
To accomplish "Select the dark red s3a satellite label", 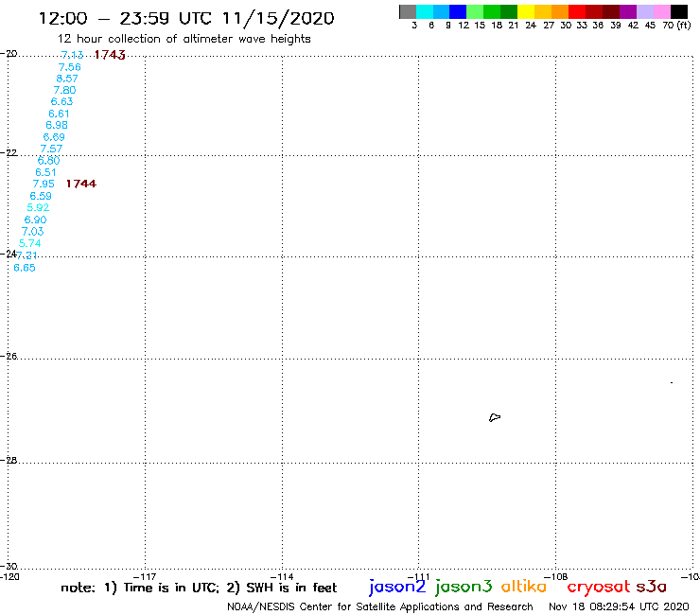I will [652, 587].
